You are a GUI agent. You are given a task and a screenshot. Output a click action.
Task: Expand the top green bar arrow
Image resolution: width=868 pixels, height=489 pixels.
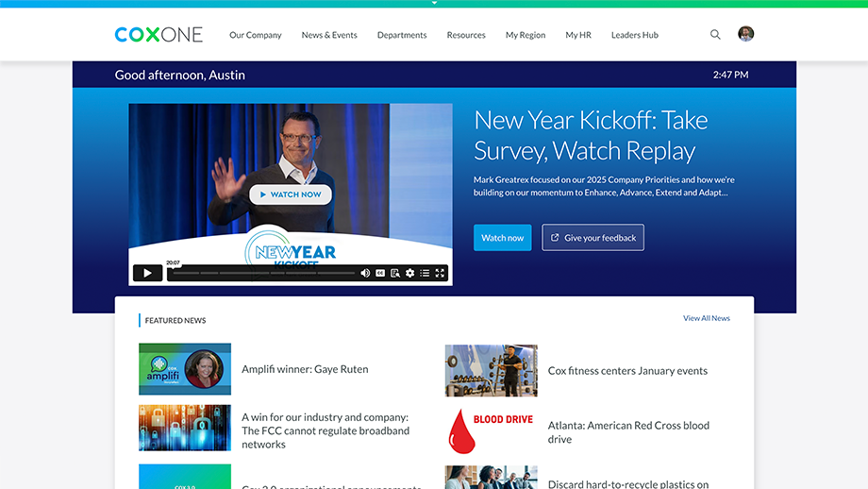click(434, 3)
